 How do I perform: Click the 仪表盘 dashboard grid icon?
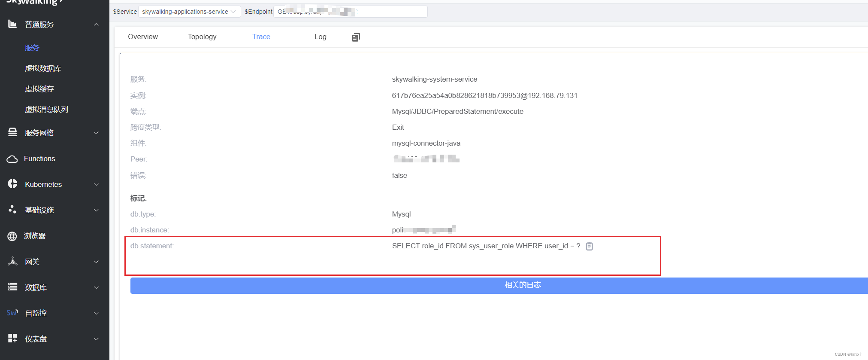point(12,339)
